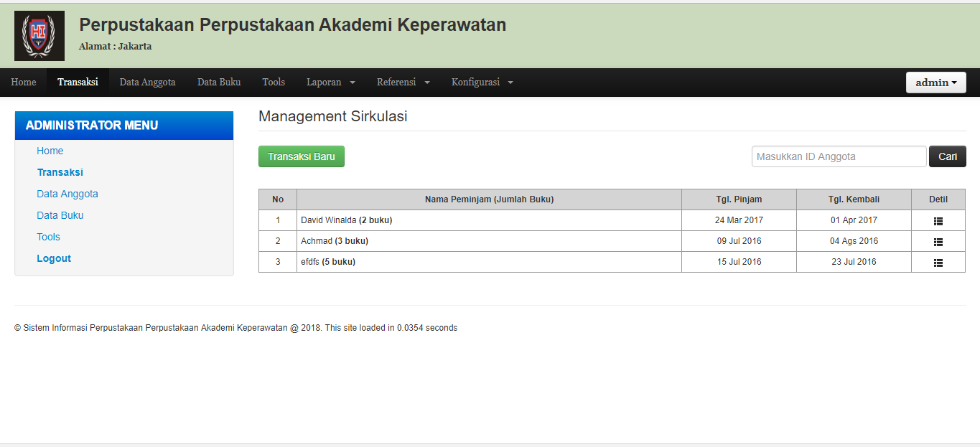Open detail icon for efdfs's transaction
The height and width of the screenshot is (447, 980).
pyautogui.click(x=938, y=261)
